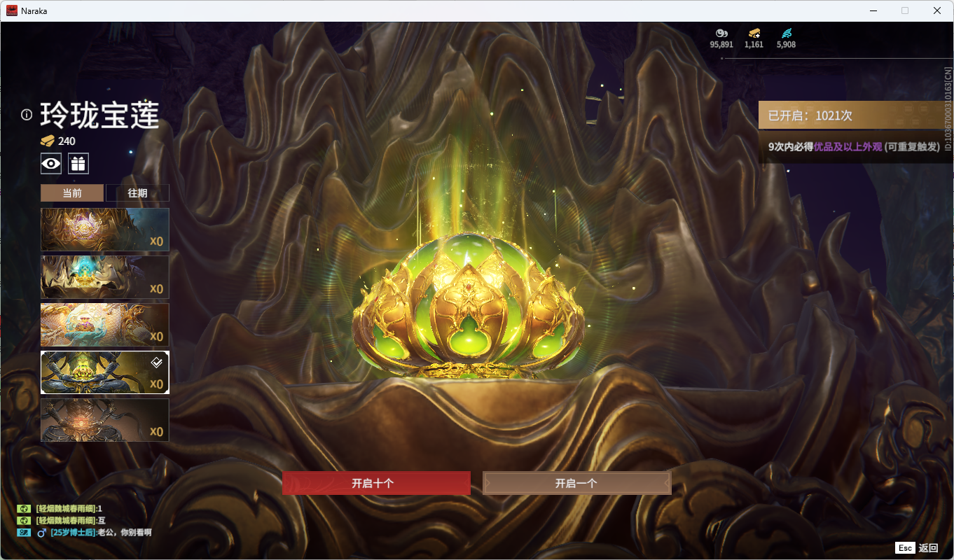This screenshot has height=560, width=954.
Task: Open the info icon beside 玲珑宝莲
Action: [x=27, y=114]
